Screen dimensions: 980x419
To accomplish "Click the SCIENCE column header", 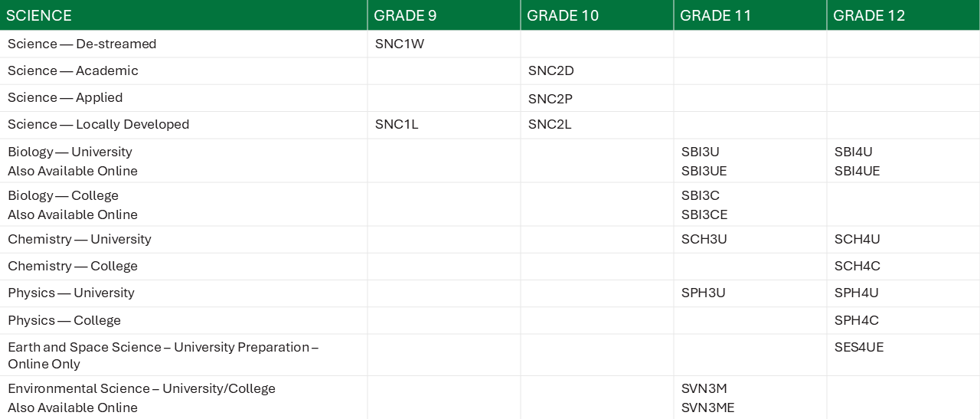I will (x=184, y=15).
